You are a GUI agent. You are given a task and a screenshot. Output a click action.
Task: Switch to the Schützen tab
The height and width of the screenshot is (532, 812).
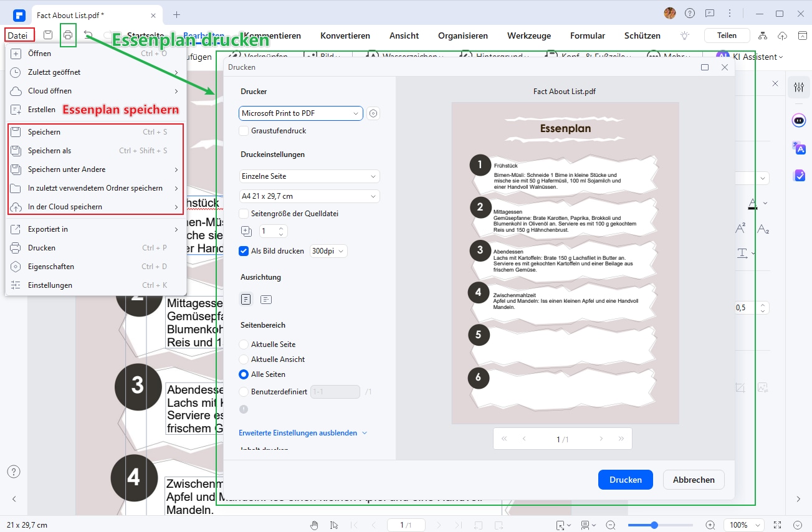(642, 36)
